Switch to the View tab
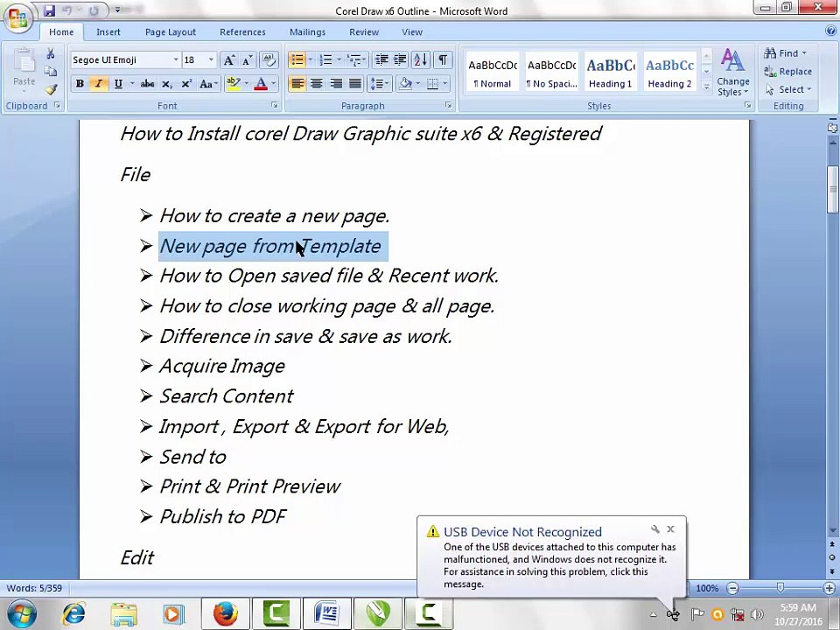 [x=412, y=32]
